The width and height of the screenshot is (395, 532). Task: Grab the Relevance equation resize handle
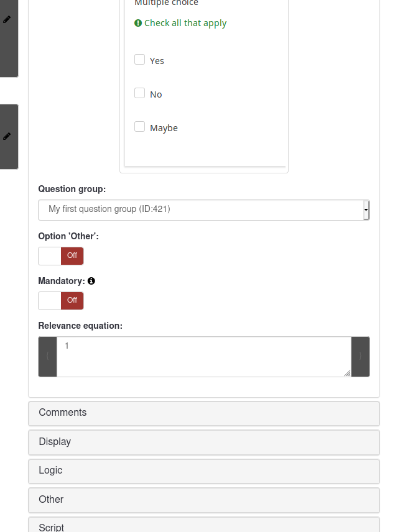[x=347, y=373]
